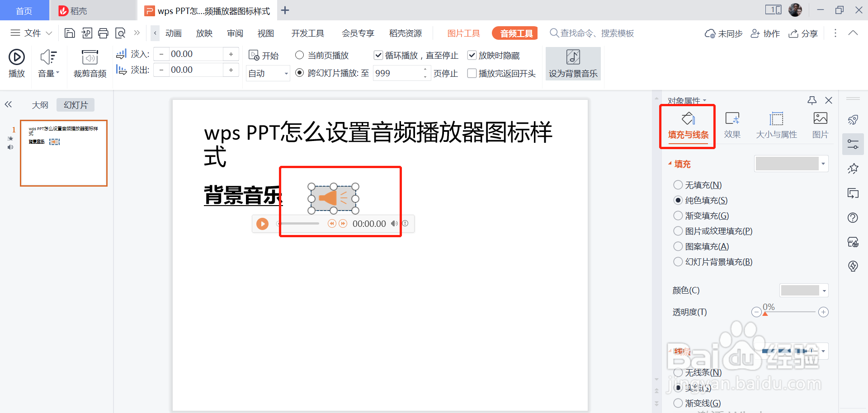Screen dimensions: 868x413
Task: Play audio from the slide player bar
Action: click(262, 224)
